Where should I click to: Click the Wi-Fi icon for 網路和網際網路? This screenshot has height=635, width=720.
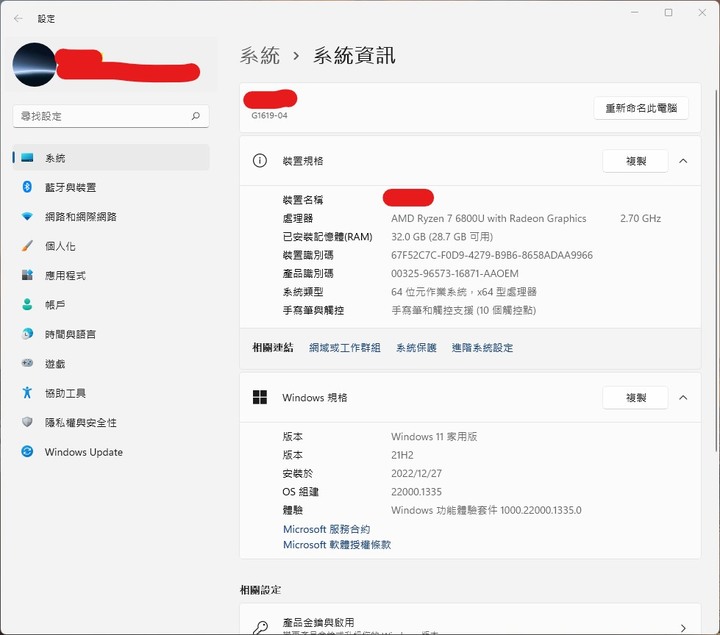(27, 216)
